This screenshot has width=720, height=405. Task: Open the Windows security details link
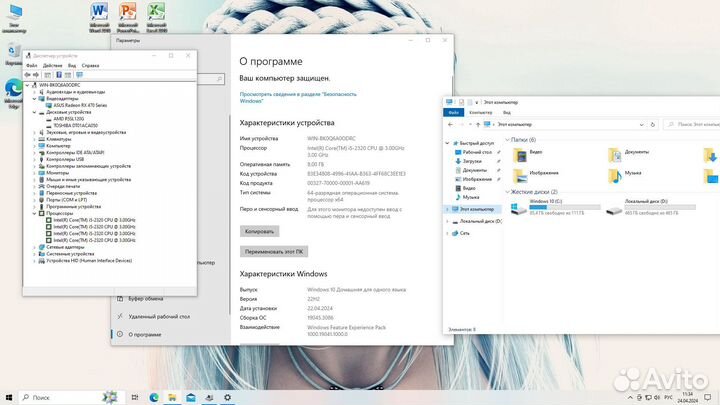click(298, 97)
